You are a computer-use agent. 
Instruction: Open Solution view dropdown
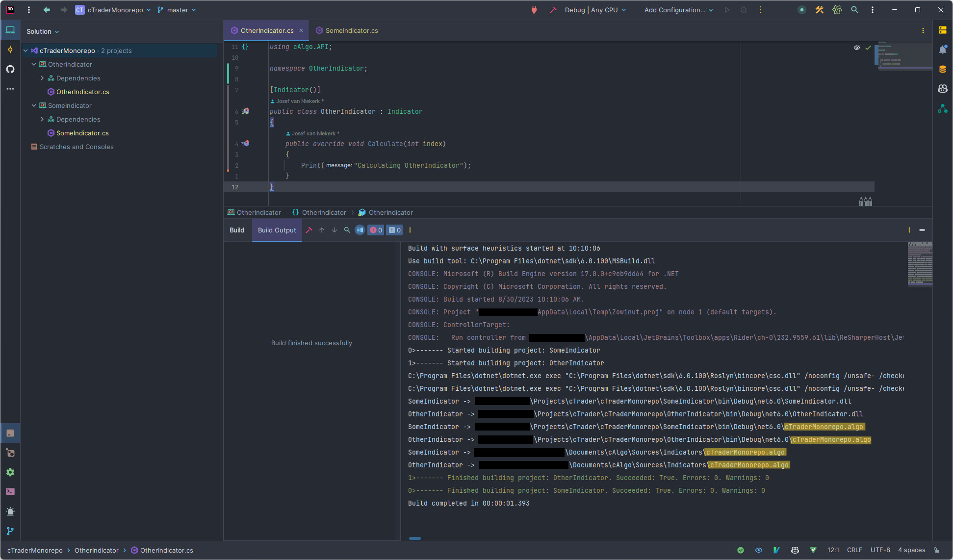43,31
